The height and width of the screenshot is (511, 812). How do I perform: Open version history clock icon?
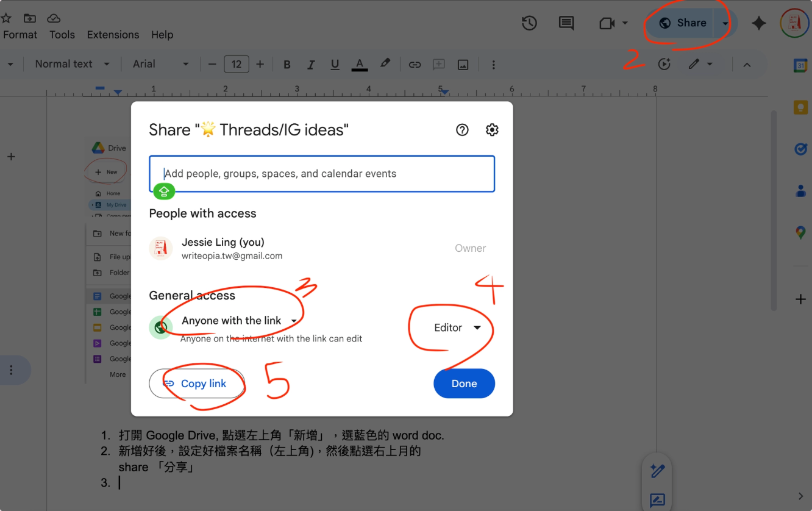(529, 23)
